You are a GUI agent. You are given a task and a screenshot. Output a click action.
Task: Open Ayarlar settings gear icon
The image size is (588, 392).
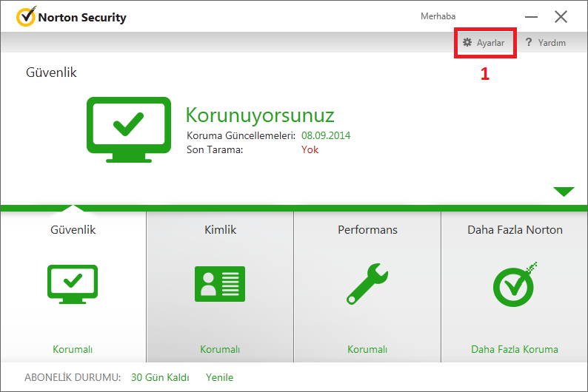[x=467, y=42]
